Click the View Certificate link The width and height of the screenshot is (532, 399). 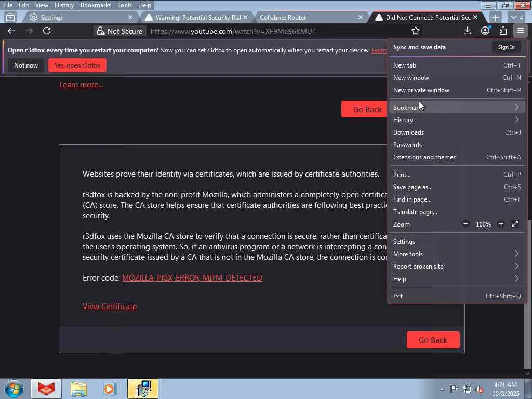(110, 307)
